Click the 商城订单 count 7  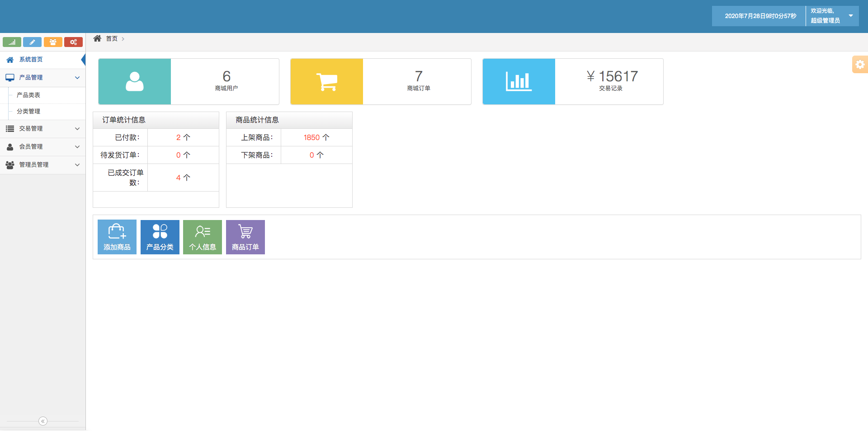[x=419, y=76]
